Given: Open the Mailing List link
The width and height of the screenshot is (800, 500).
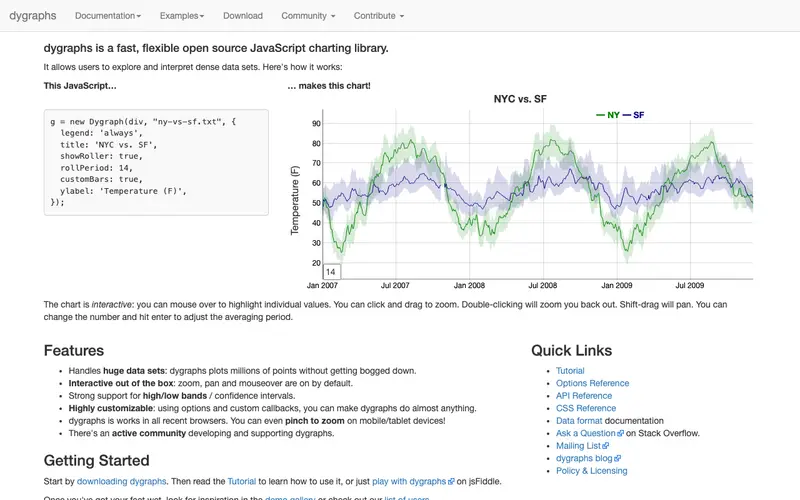Looking at the screenshot, I should tap(579, 446).
